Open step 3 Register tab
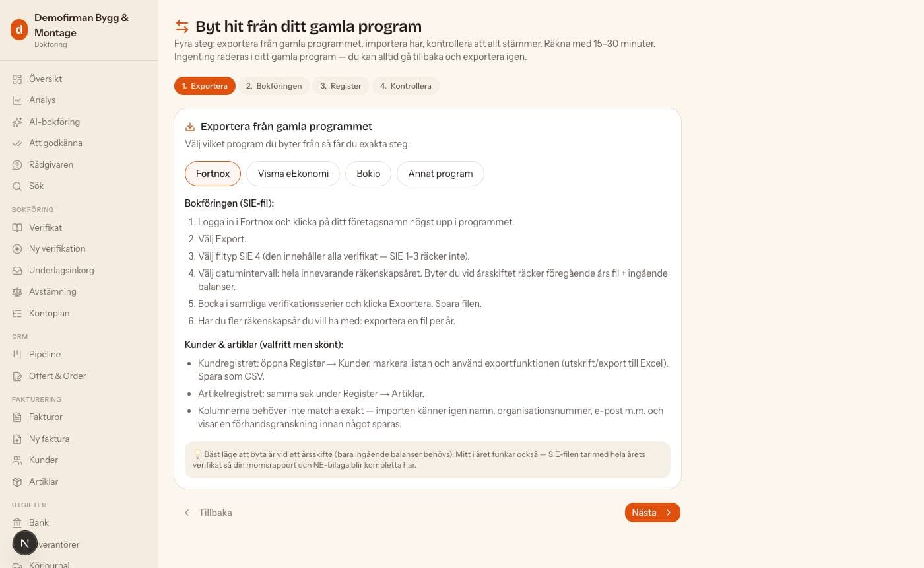The height and width of the screenshot is (568, 924). (x=341, y=86)
